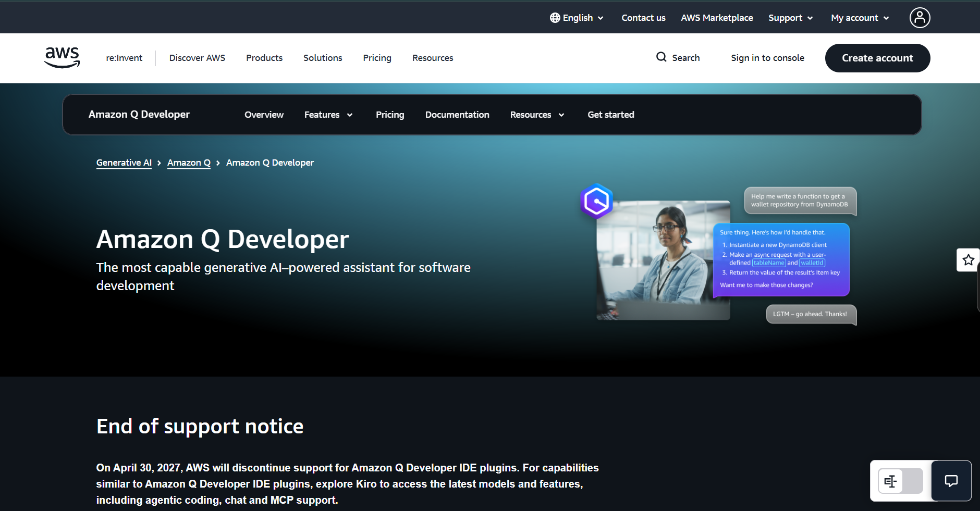Screen dimensions: 980x511
Task: Click the 'Sure thing' purple response bubble
Action: 781,259
